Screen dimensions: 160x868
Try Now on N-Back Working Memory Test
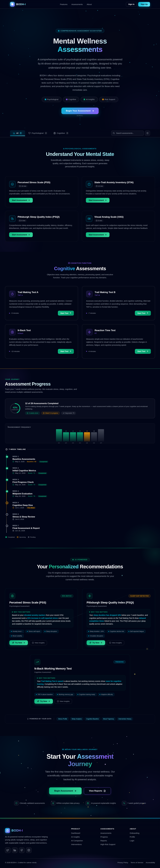coord(44,701)
